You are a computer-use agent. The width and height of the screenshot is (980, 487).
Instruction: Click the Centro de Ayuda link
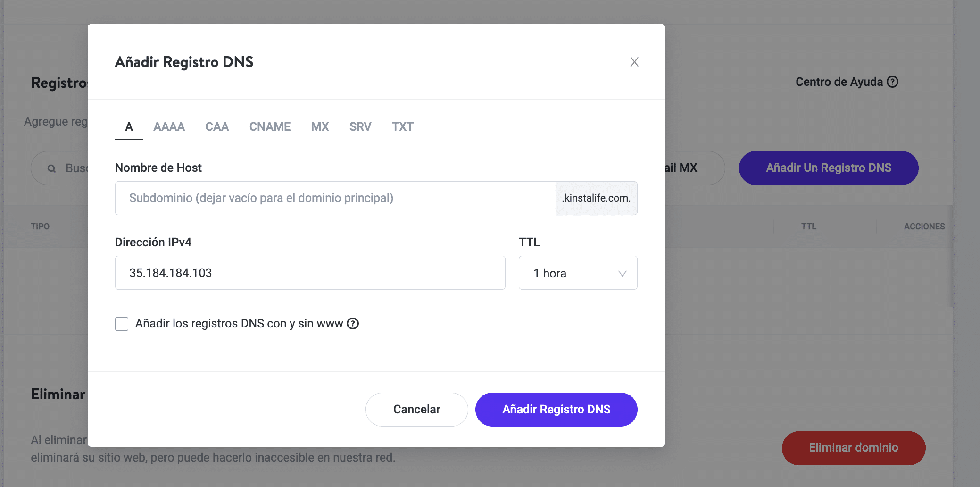click(839, 82)
